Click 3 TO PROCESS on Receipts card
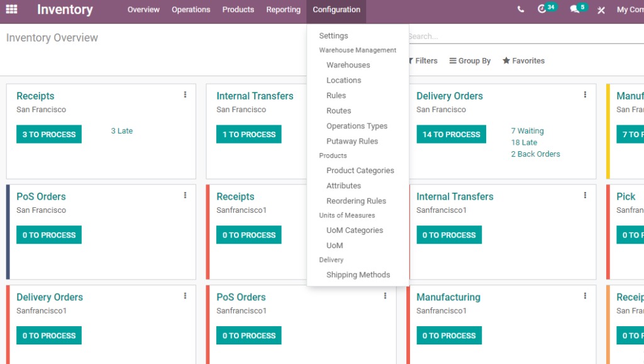644x364 pixels. [x=49, y=134]
